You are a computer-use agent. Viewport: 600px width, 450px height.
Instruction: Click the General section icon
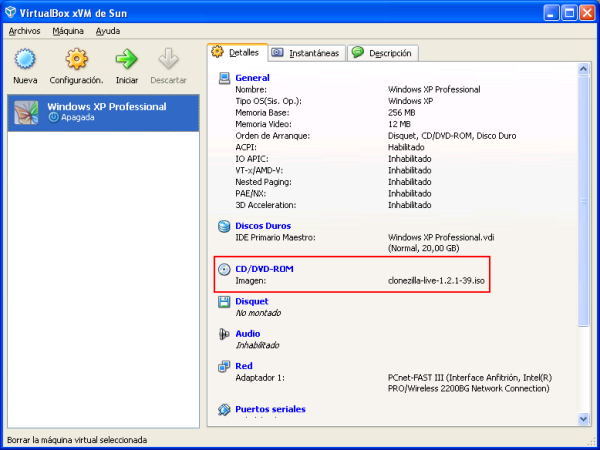click(x=224, y=78)
